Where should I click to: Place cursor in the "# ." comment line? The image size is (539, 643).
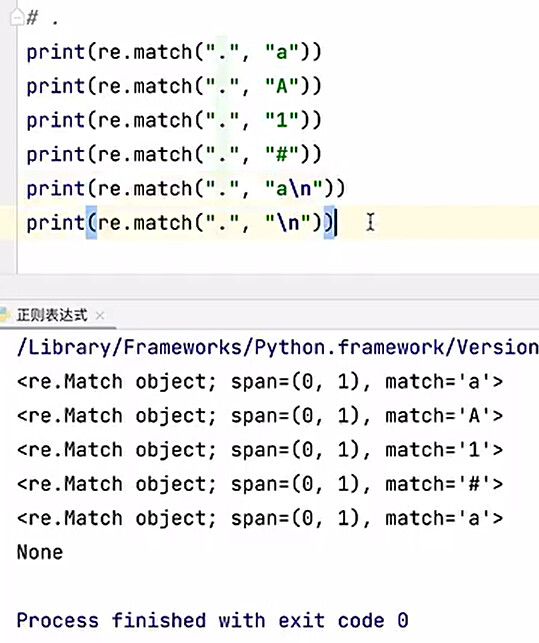(x=43, y=18)
